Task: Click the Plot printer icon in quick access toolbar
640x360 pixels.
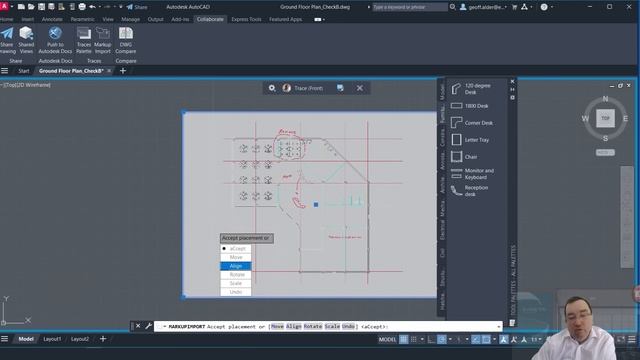Action: [82, 7]
